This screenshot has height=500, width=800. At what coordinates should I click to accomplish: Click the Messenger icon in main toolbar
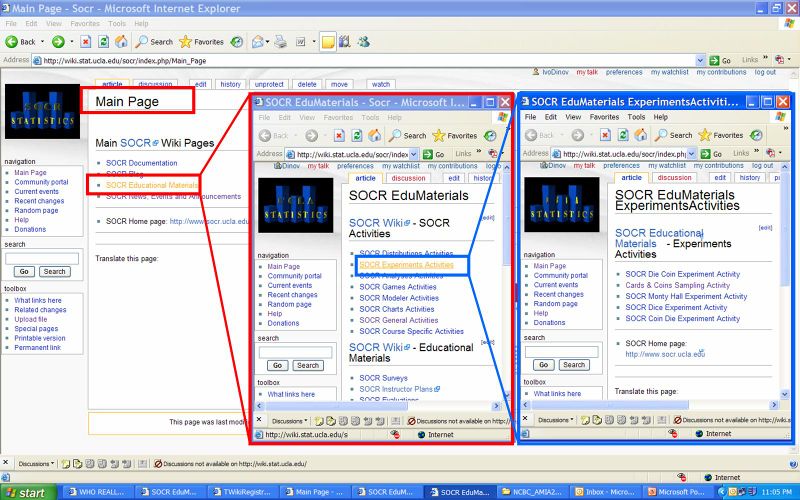pyautogui.click(x=363, y=42)
